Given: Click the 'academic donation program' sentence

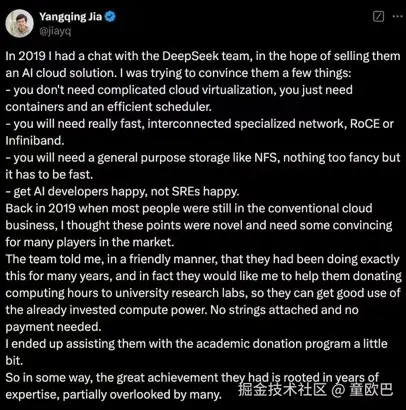Looking at the screenshot, I should [x=196, y=344].
